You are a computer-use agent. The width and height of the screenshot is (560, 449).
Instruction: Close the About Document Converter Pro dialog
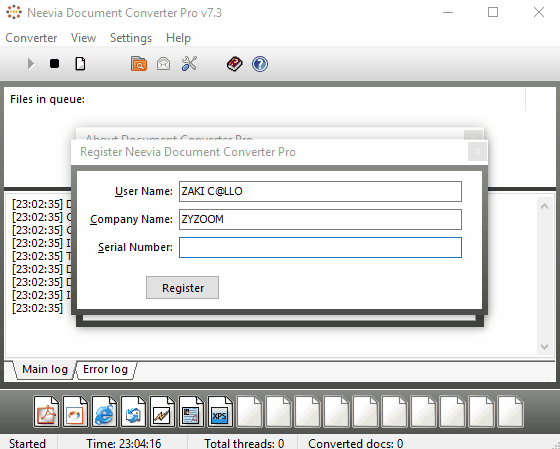473,135
